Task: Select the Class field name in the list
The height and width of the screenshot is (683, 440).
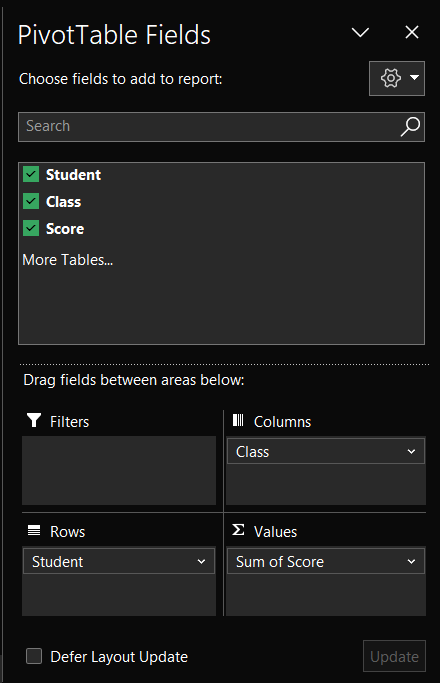Action: pyautogui.click(x=64, y=202)
